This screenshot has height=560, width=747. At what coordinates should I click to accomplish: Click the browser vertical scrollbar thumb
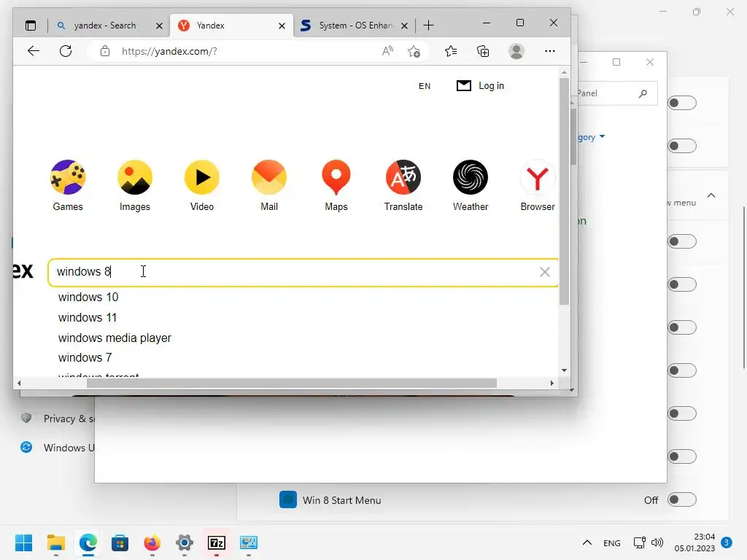(564, 190)
